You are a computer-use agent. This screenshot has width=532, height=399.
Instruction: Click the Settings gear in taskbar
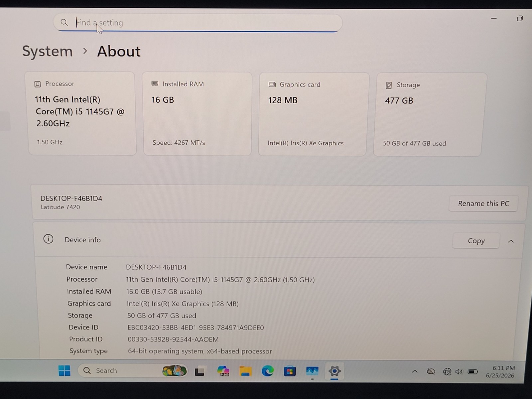pos(334,371)
